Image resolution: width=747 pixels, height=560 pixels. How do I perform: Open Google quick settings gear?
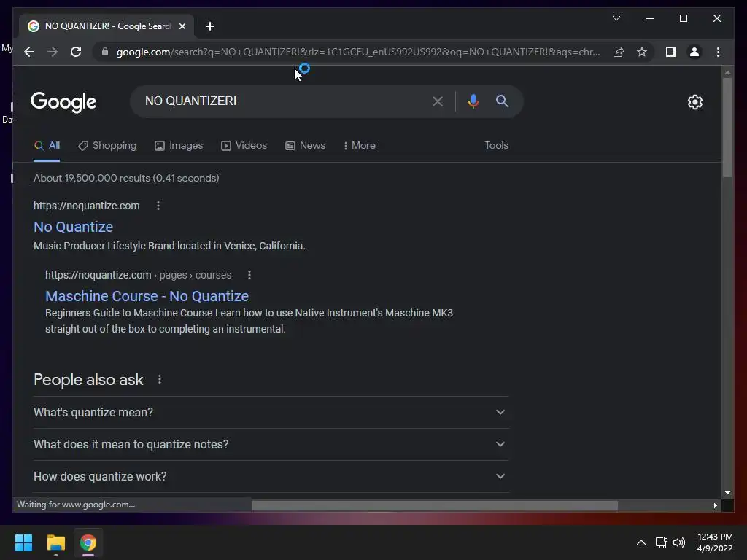[x=694, y=102]
